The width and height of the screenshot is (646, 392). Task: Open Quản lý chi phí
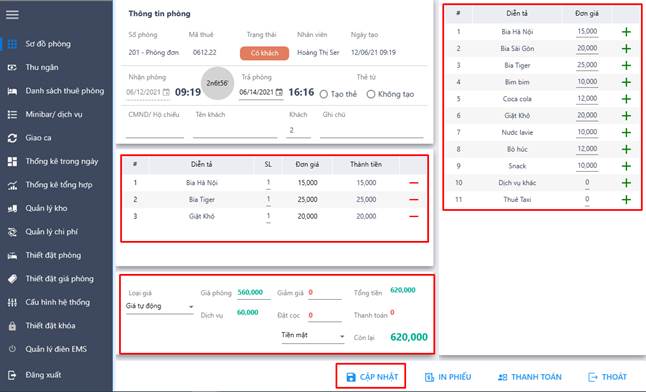51,232
